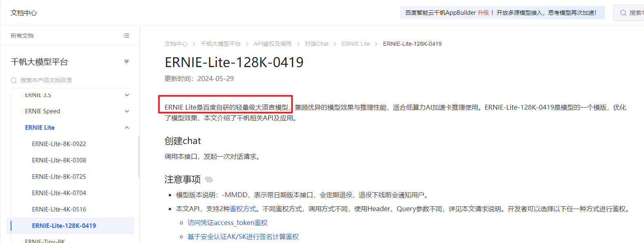
Task: Go to 千帆大模型平台 breadcrumb
Action: click(221, 44)
